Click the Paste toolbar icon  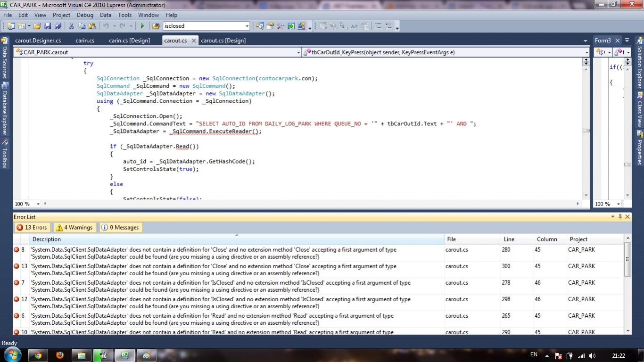tap(92, 26)
